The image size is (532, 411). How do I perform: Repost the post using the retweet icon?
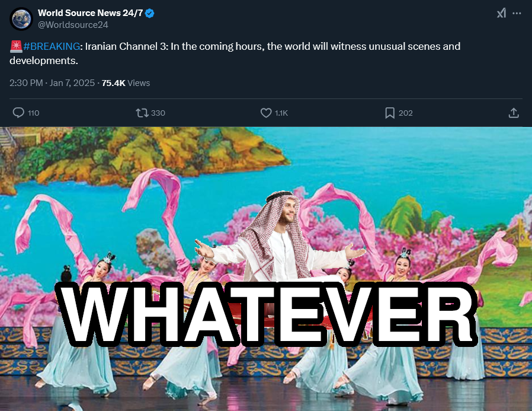[142, 113]
